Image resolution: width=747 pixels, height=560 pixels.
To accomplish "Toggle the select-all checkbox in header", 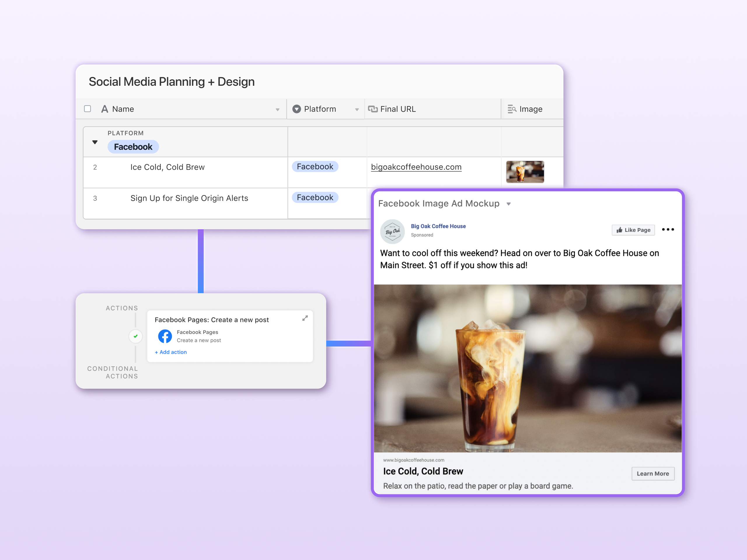I will (x=88, y=109).
